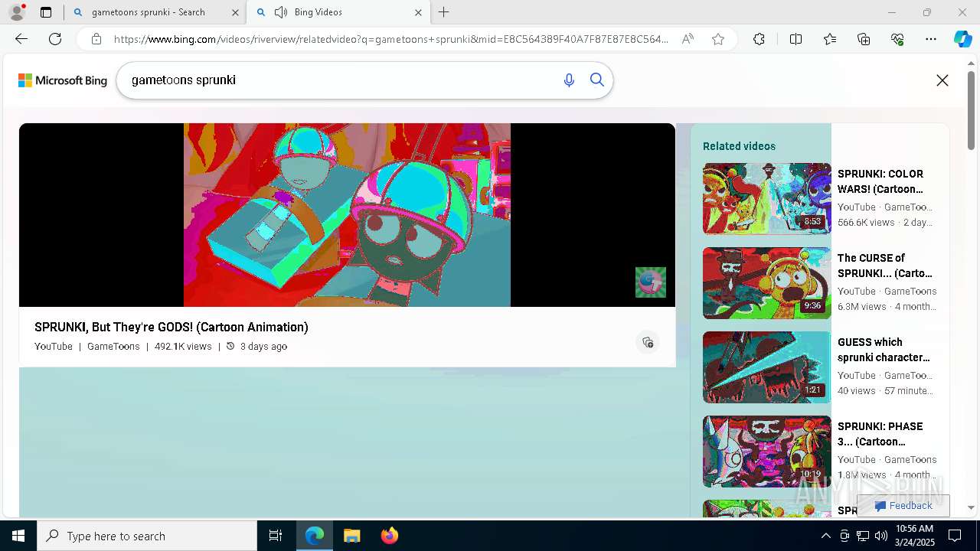Open Split screen icon
980x551 pixels.
(795, 39)
